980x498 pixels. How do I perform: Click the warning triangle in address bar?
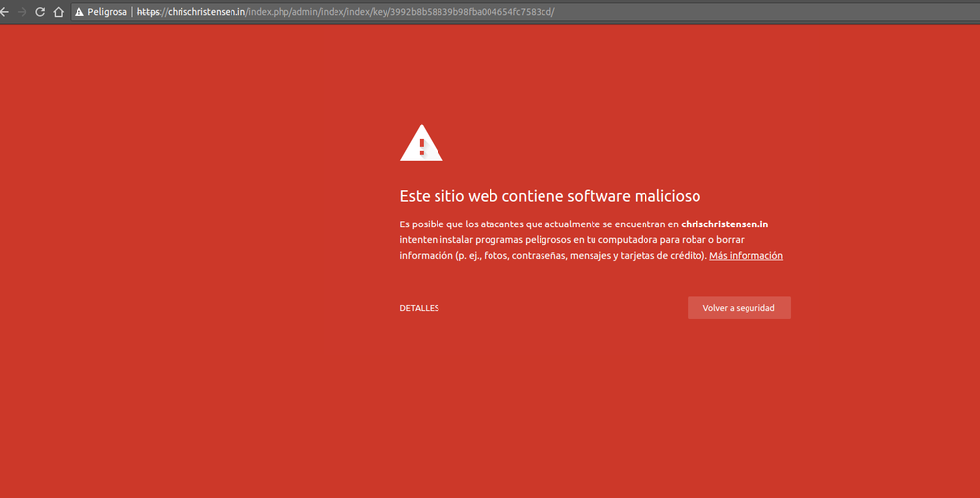click(x=79, y=12)
